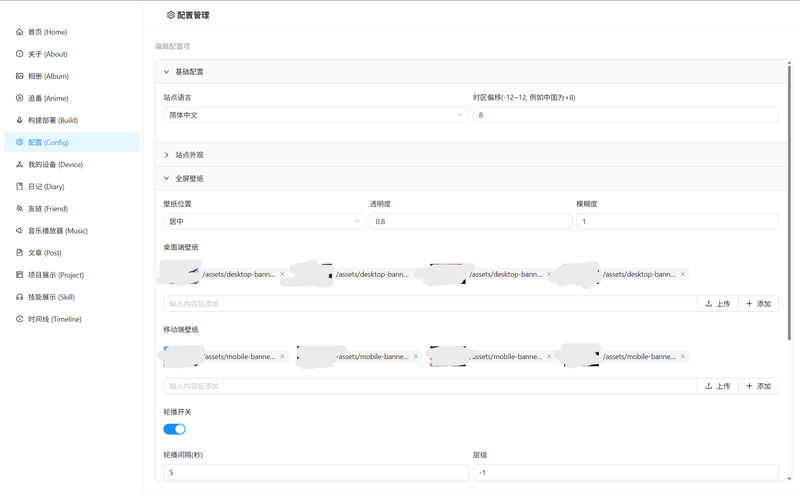Remove last mobile-banner wallpaper tag

(x=683, y=356)
